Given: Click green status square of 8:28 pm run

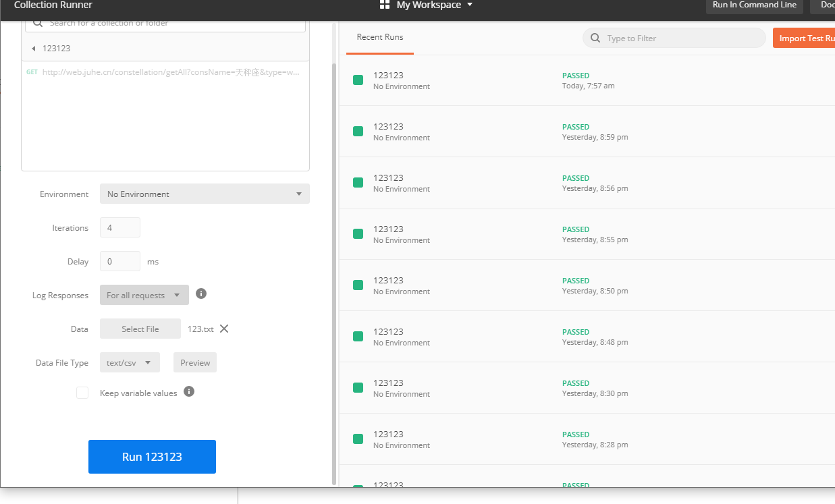Looking at the screenshot, I should (358, 439).
